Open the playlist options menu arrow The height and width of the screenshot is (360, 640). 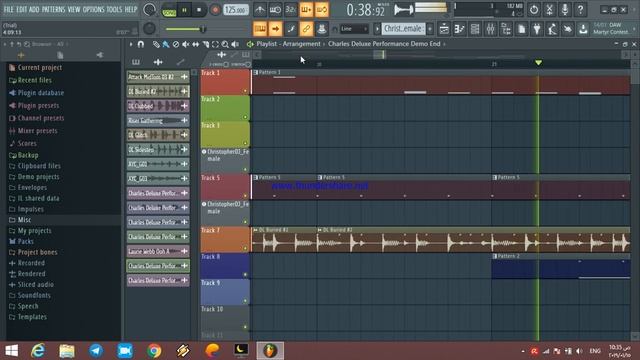pyautogui.click(x=131, y=44)
